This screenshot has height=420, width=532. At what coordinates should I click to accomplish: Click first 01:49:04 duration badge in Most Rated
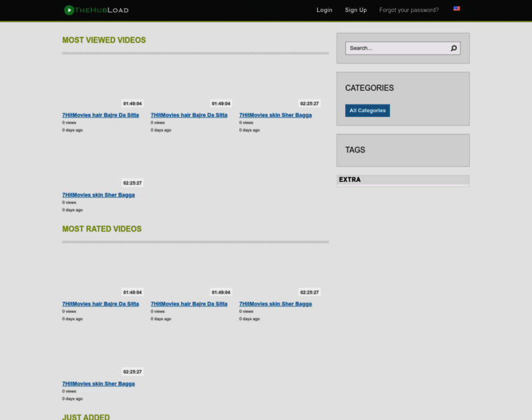click(132, 293)
